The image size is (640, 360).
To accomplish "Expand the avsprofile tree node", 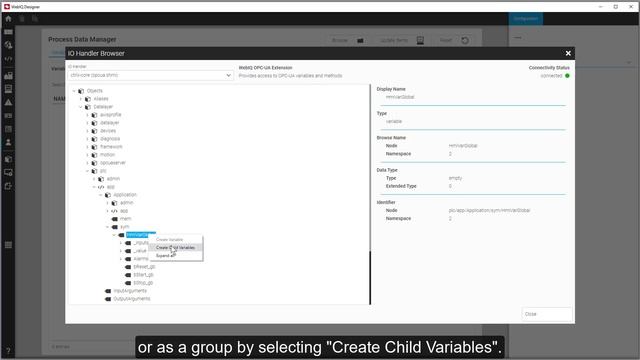I will tap(87, 115).
